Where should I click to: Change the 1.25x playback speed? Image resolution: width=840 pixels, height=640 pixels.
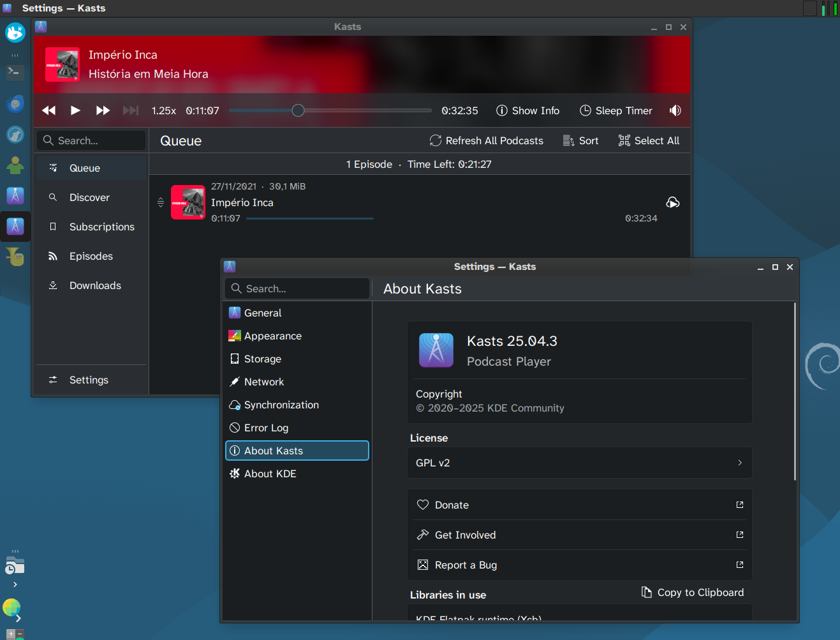pos(164,110)
